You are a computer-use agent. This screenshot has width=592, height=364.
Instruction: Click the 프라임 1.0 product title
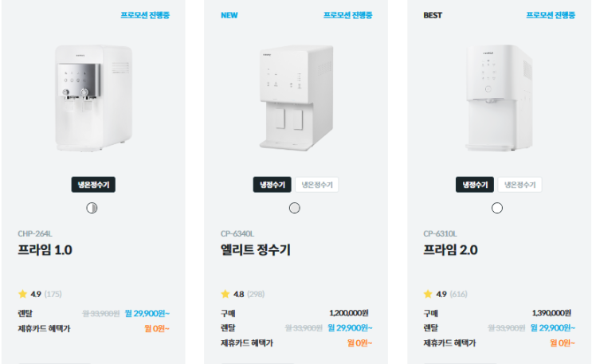click(x=45, y=250)
